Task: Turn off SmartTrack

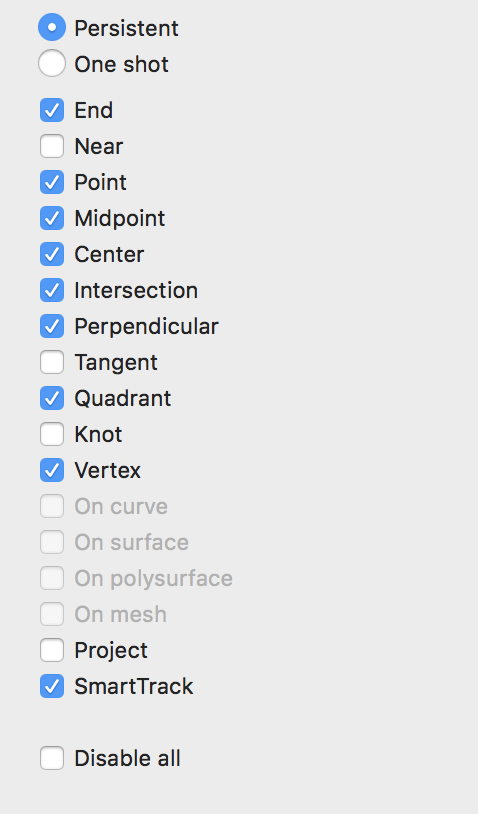Action: [x=52, y=686]
